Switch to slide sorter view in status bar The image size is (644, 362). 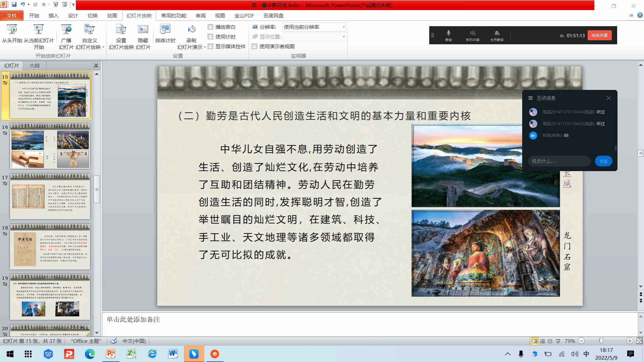click(542, 341)
